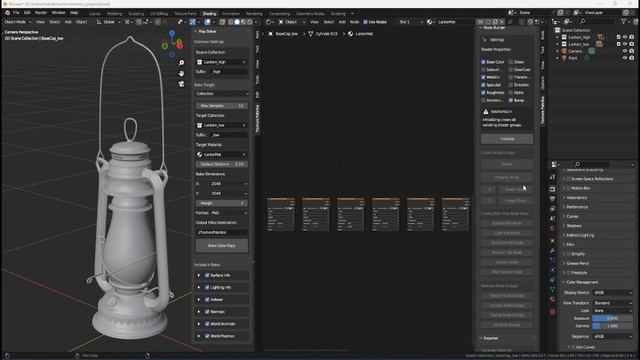Open the Material properties tab icon

(x=553, y=299)
